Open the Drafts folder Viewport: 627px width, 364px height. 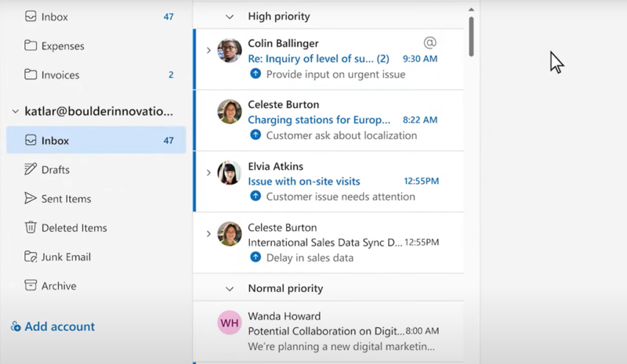[x=96, y=169]
